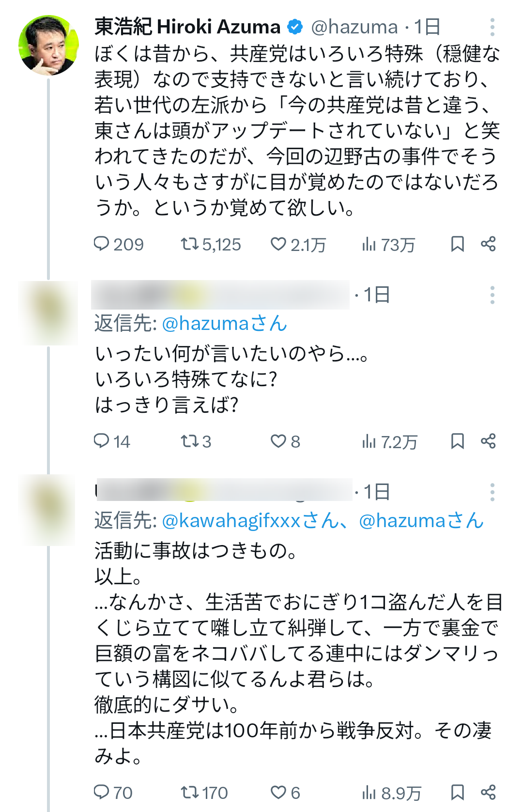Retweet Hiroki Azuma's tweet with 5,125 reposts
Image resolution: width=523 pixels, height=812 pixels.
(211, 244)
